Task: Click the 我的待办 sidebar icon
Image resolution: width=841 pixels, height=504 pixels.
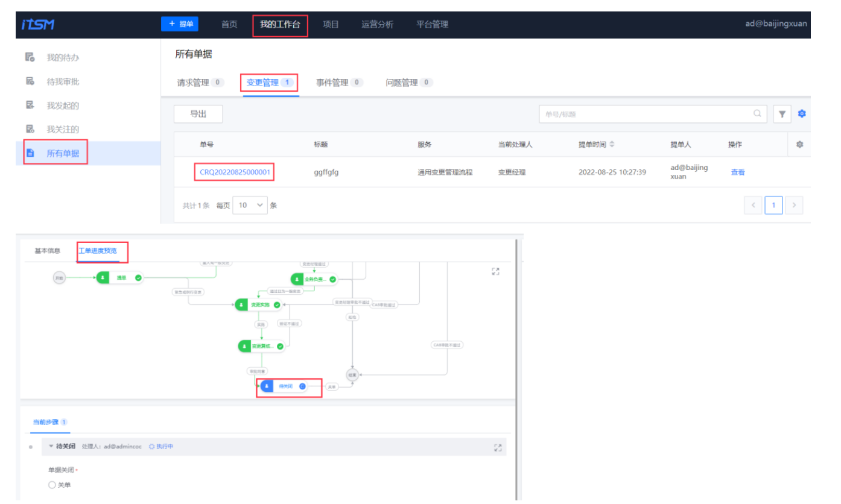Action: click(x=30, y=57)
